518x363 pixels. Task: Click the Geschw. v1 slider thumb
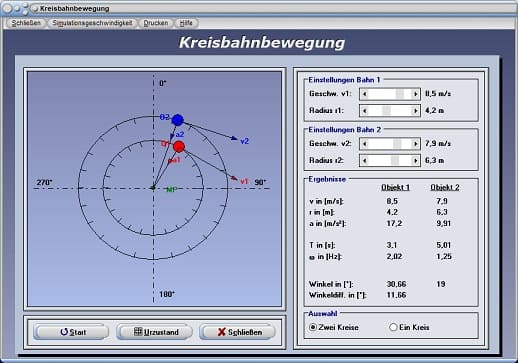coord(400,94)
